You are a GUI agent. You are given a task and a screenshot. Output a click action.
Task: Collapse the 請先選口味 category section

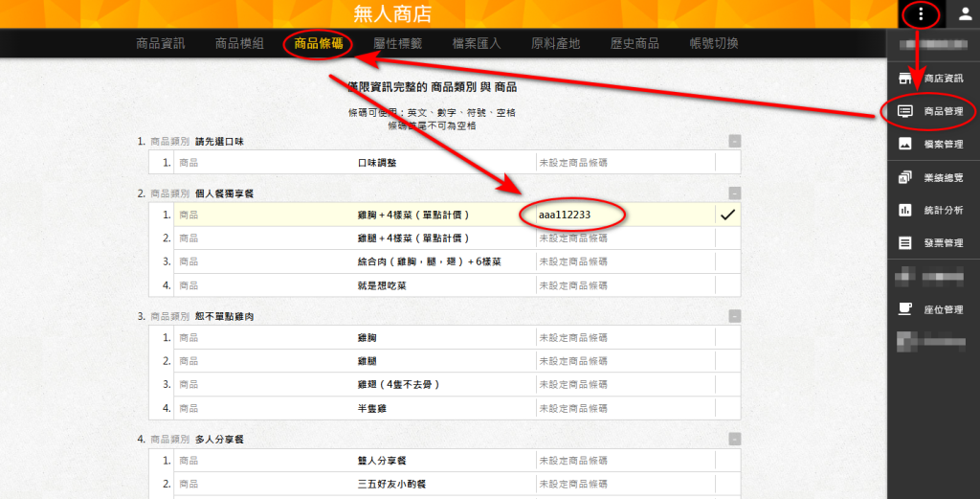point(734,141)
